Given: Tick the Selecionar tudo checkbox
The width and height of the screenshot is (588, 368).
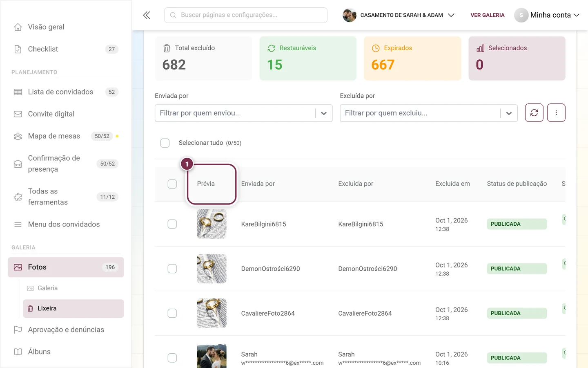Looking at the screenshot, I should pyautogui.click(x=165, y=143).
